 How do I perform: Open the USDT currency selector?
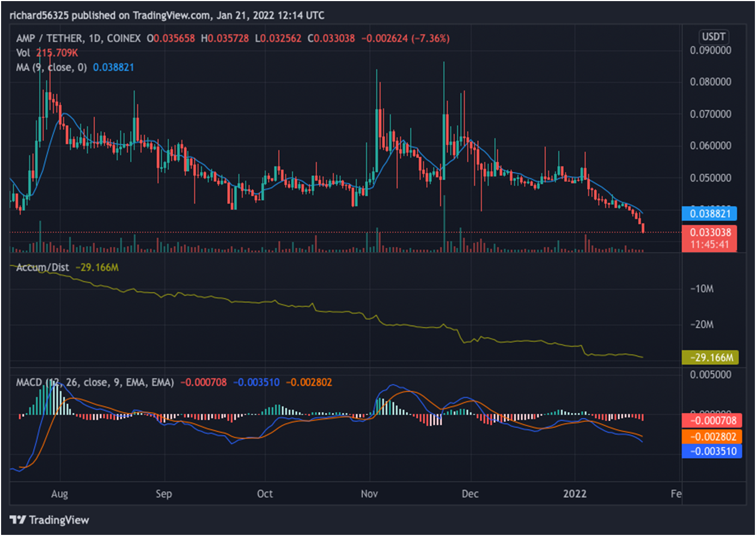[x=713, y=36]
